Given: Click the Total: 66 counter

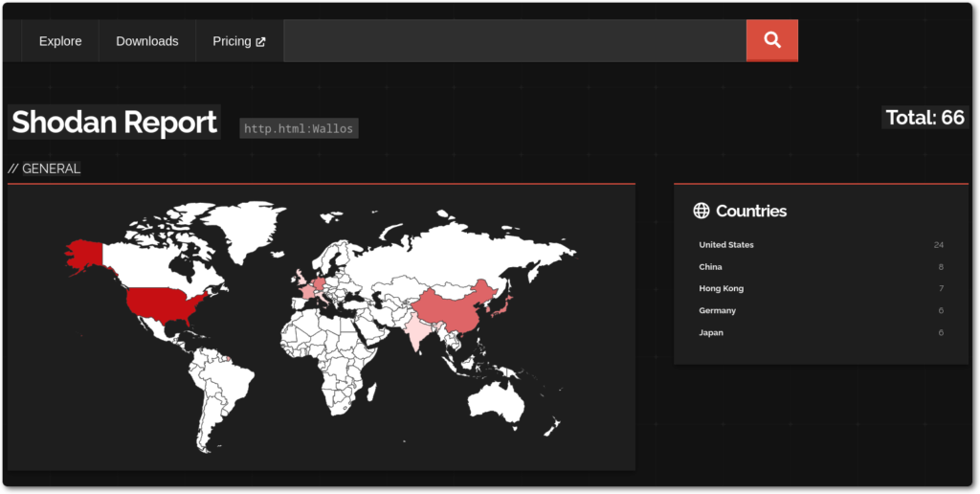Looking at the screenshot, I should [x=924, y=118].
